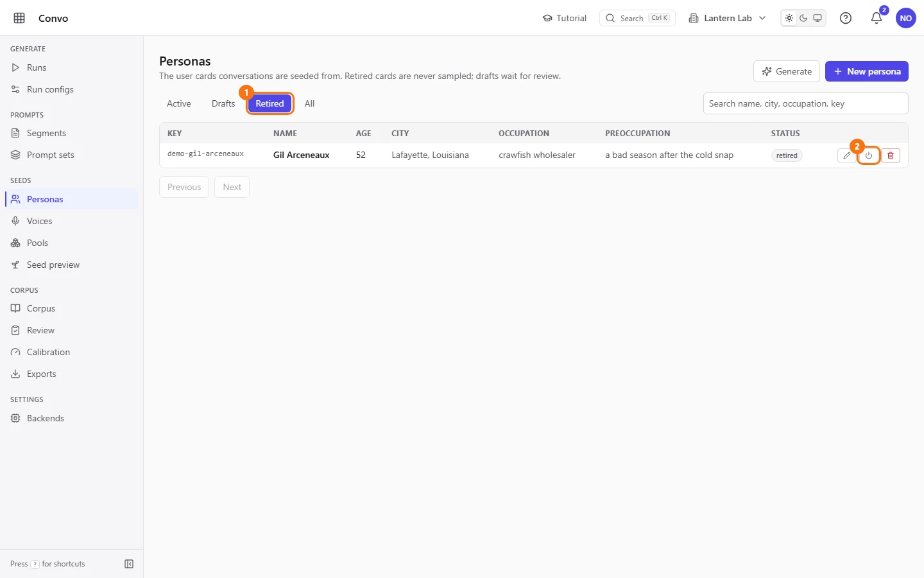Select Personas in the sidebar
924x578 pixels.
point(71,199)
